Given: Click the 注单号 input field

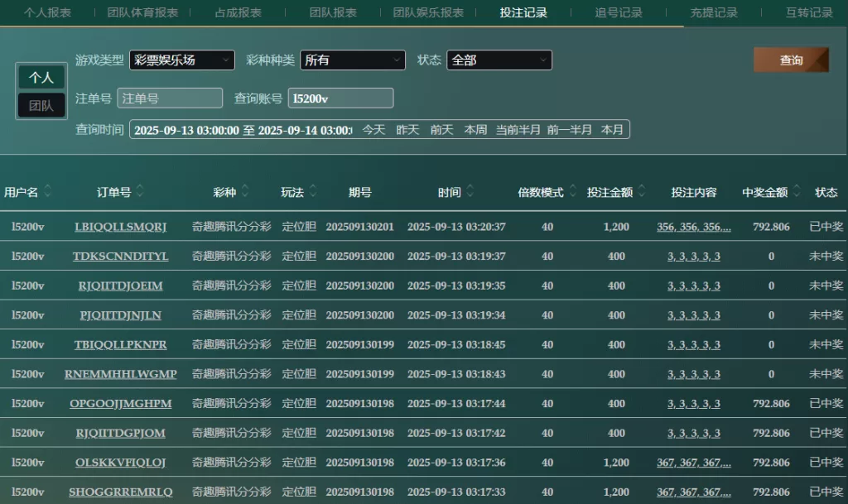Looking at the screenshot, I should coord(170,98).
